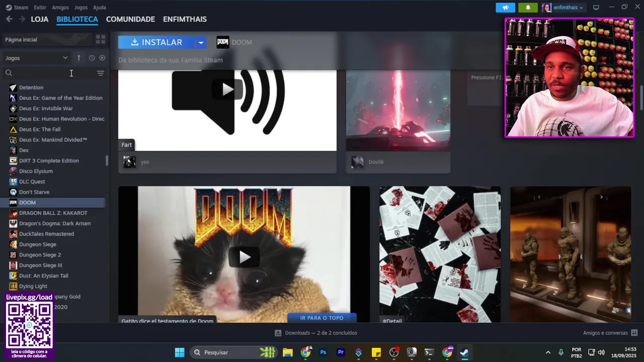644x362 pixels.
Task: Select Dragon's Dogma: Dark Arisen
Action: 55,223
